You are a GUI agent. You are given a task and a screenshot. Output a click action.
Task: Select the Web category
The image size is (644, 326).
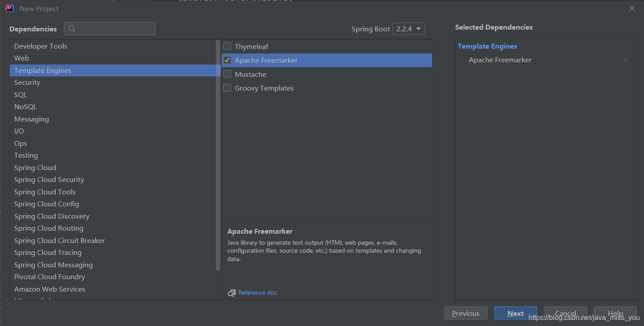click(112, 58)
